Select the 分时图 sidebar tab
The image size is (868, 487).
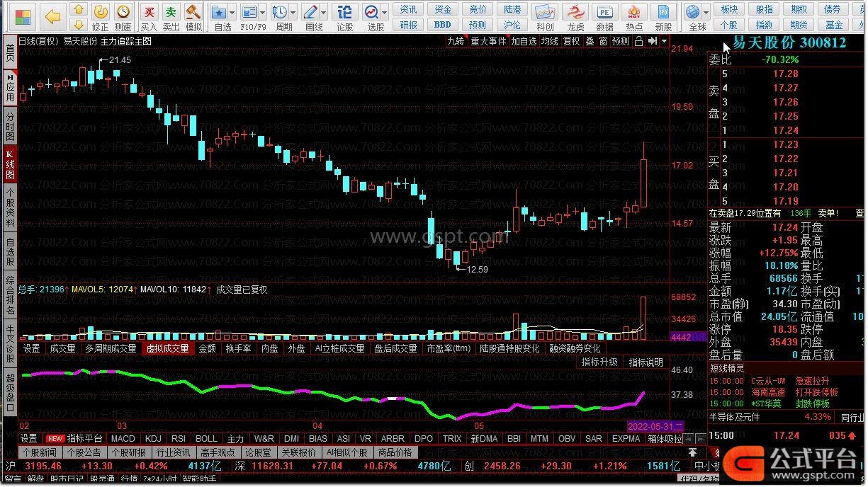click(10, 126)
